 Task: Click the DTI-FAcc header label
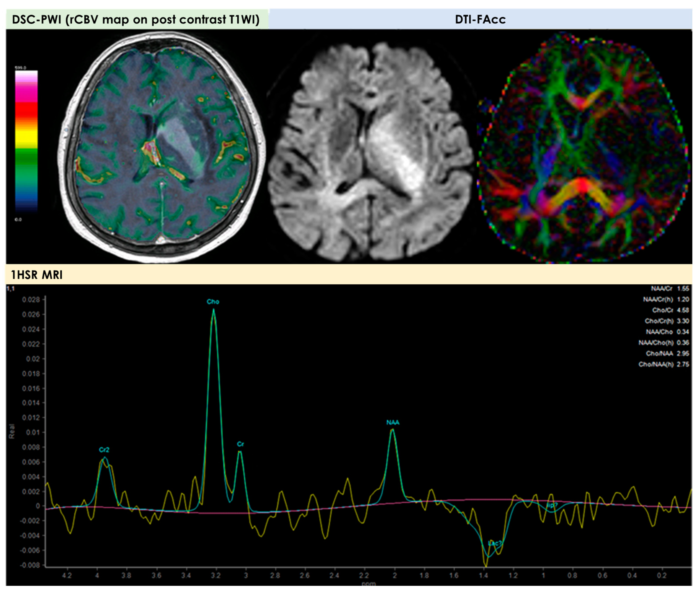[480, 20]
